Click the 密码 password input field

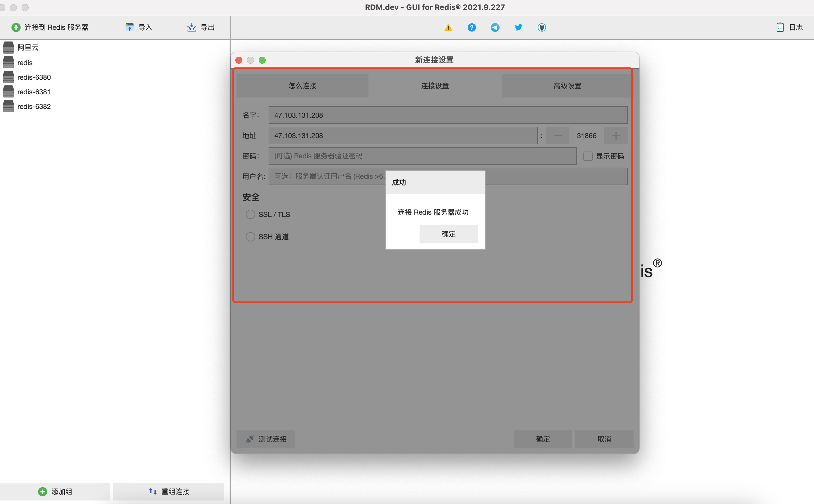tap(422, 156)
